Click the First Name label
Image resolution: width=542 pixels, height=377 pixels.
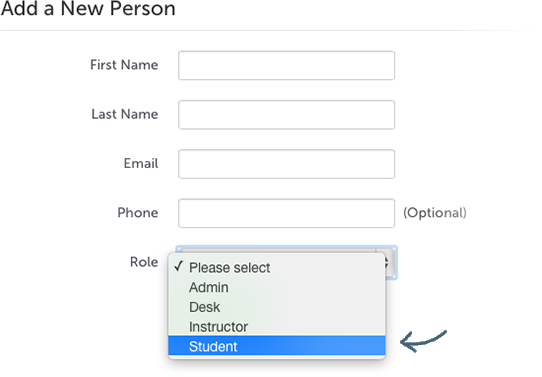click(x=124, y=65)
